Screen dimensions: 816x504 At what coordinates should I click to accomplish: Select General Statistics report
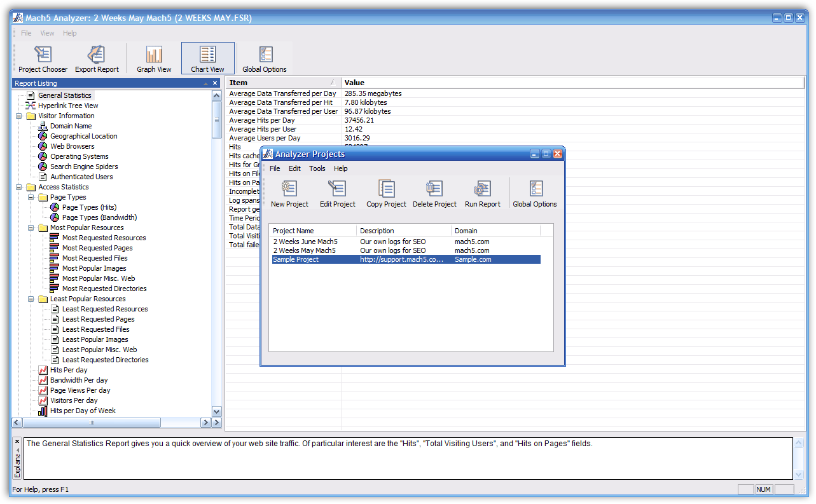(x=64, y=95)
